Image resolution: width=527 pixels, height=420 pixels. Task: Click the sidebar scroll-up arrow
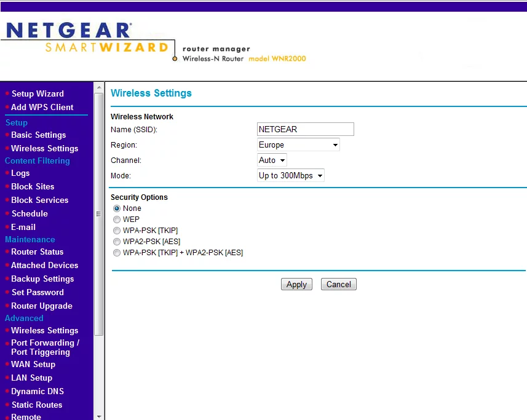click(x=99, y=87)
